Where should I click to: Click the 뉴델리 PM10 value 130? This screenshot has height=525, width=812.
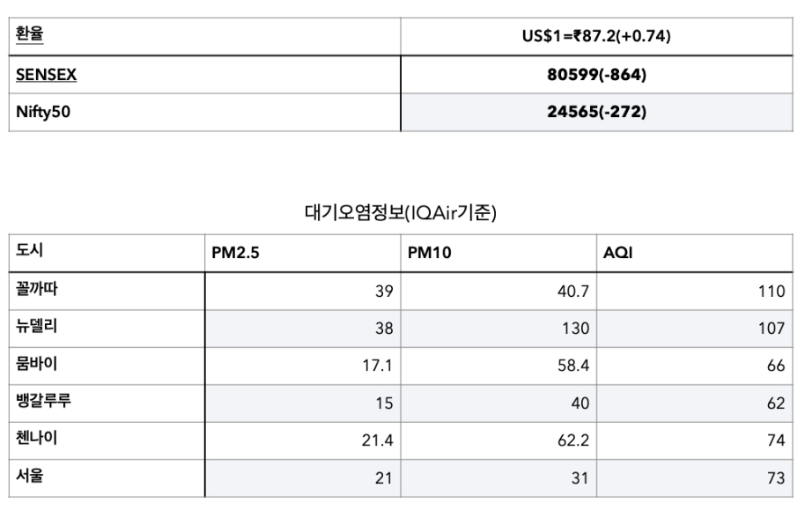click(575, 329)
